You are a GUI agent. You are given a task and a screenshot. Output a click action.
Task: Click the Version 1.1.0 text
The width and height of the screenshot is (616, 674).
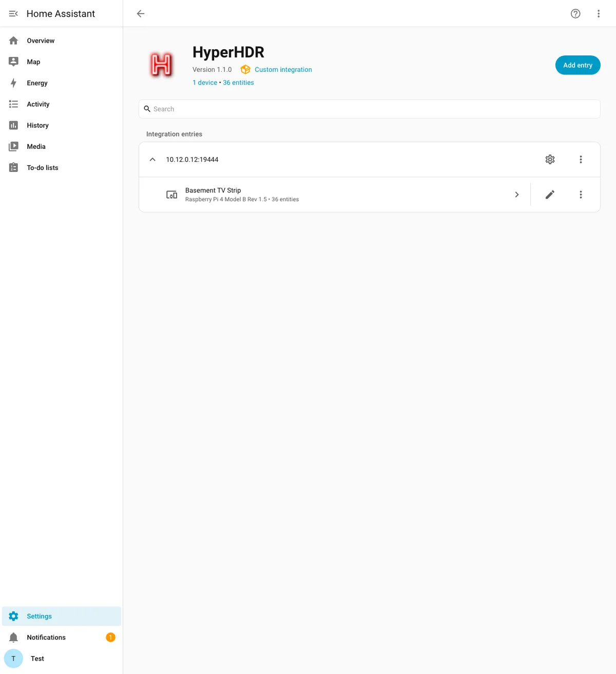pyautogui.click(x=212, y=69)
